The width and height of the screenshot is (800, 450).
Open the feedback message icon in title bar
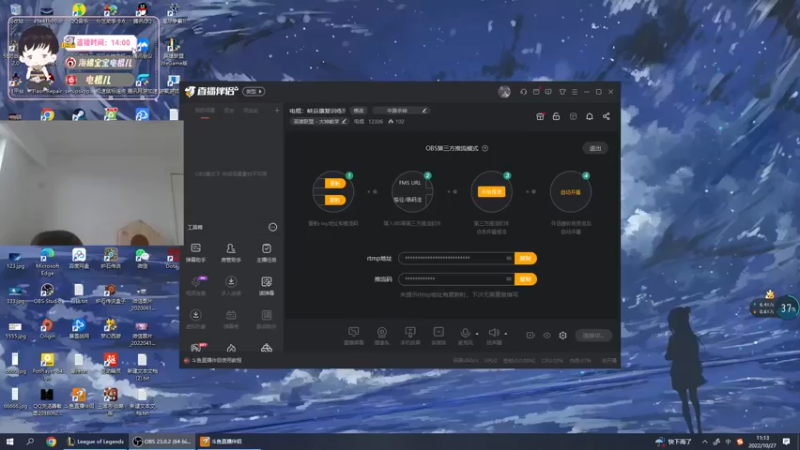tap(548, 92)
